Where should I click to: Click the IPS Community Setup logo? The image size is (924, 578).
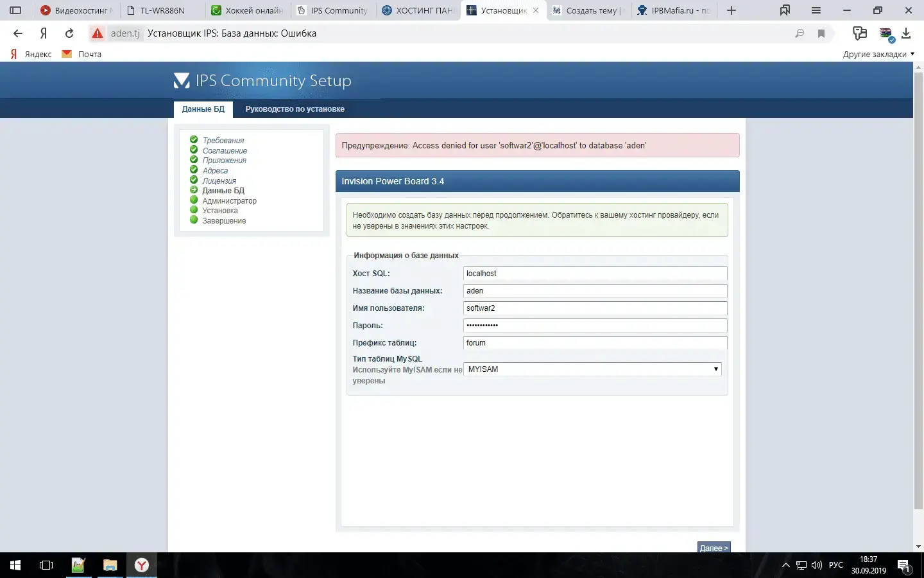(262, 80)
